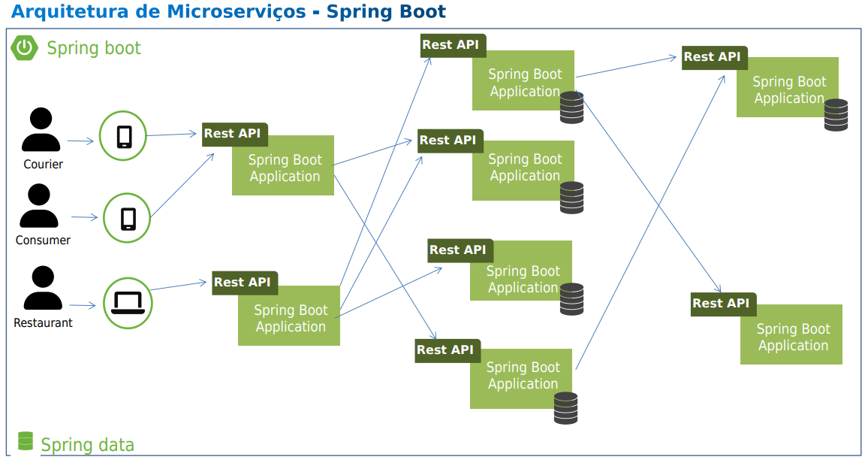
Task: Select the Courier person icon
Action: click(x=41, y=130)
